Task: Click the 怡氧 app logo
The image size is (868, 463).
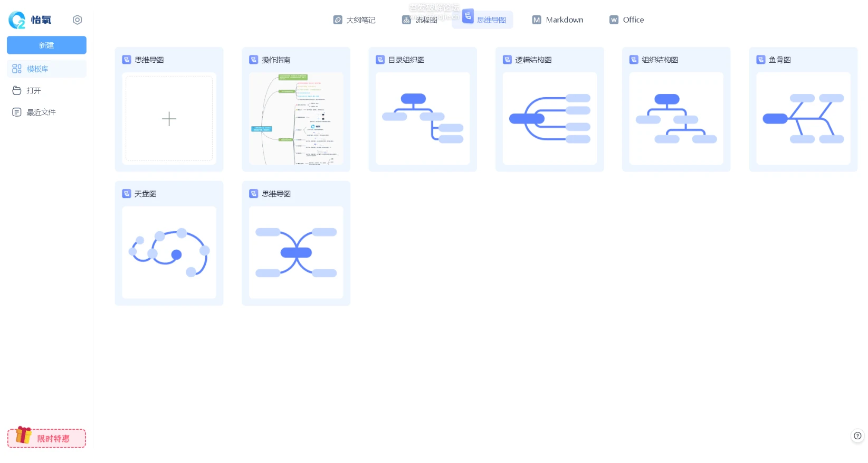Action: 30,20
